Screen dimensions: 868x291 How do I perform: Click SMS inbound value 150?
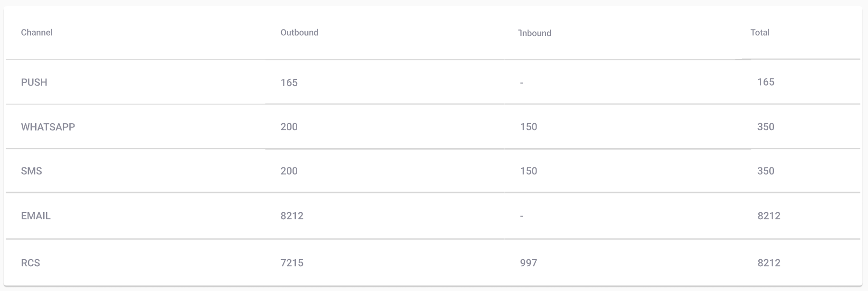point(528,171)
